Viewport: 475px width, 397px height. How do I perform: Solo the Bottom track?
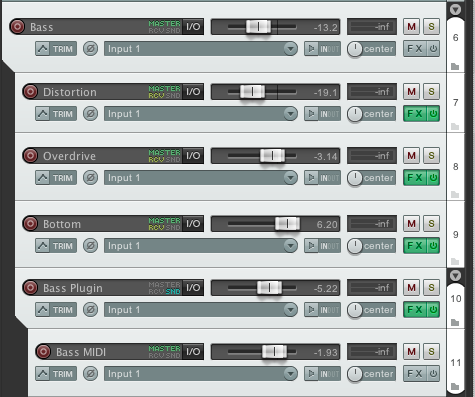coord(431,224)
